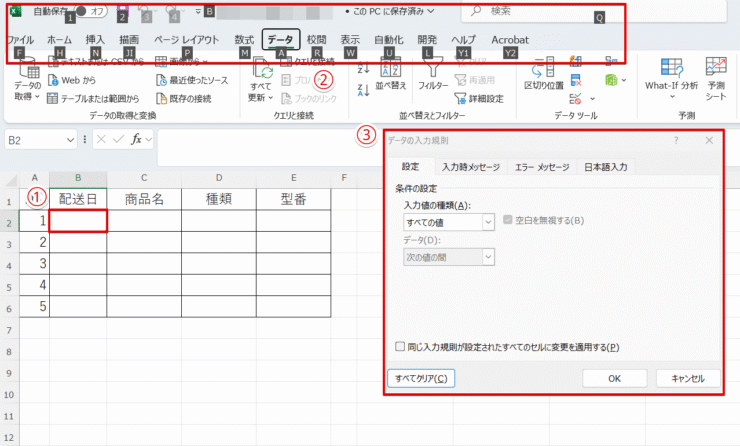Click the キャンセル button
This screenshot has height=446, width=740.
click(x=688, y=379)
